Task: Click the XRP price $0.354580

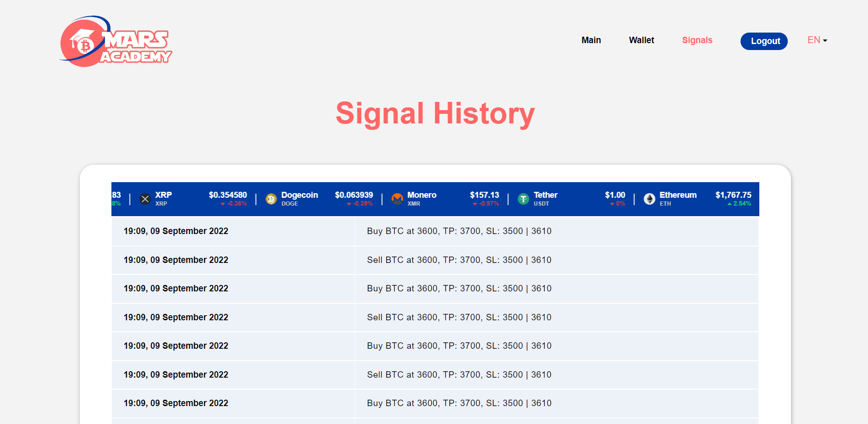Action: click(x=228, y=195)
